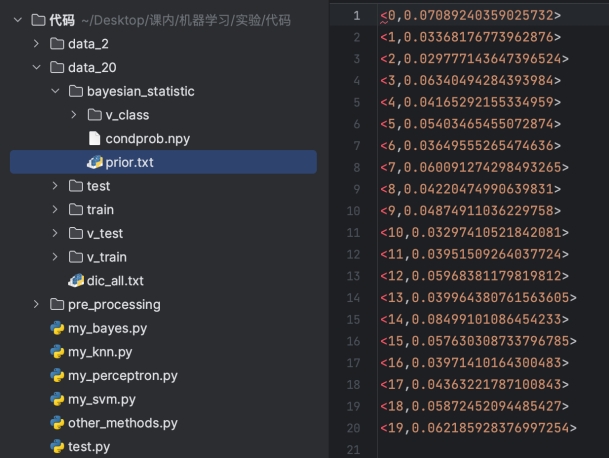Click the file icon beside condprob.npy
Viewport: 610px width, 459px height.
pyautogui.click(x=94, y=138)
